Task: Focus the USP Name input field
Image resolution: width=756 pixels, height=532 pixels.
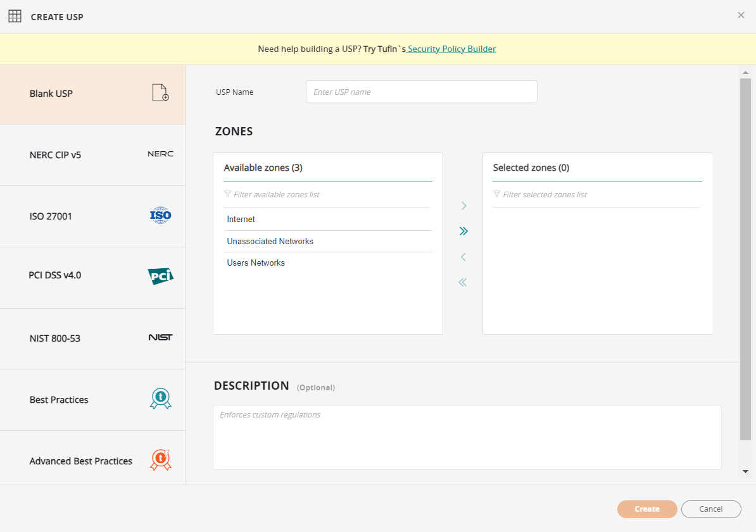Action: click(421, 92)
